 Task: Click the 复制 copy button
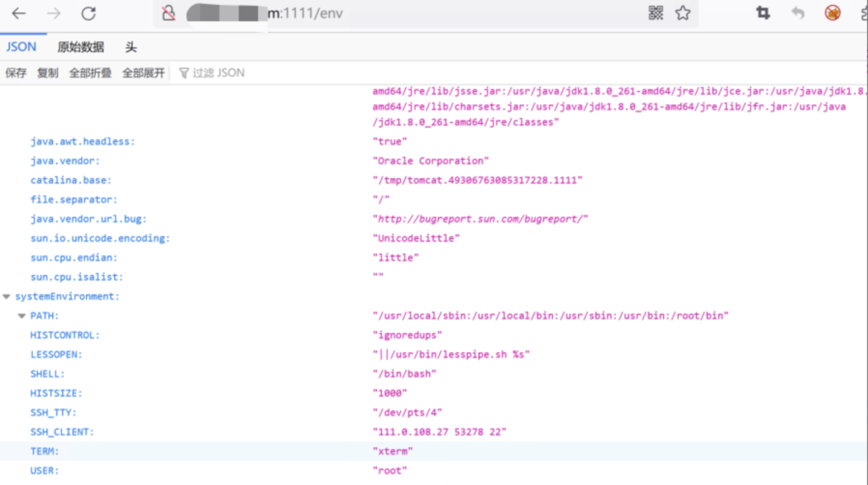pyautogui.click(x=47, y=73)
